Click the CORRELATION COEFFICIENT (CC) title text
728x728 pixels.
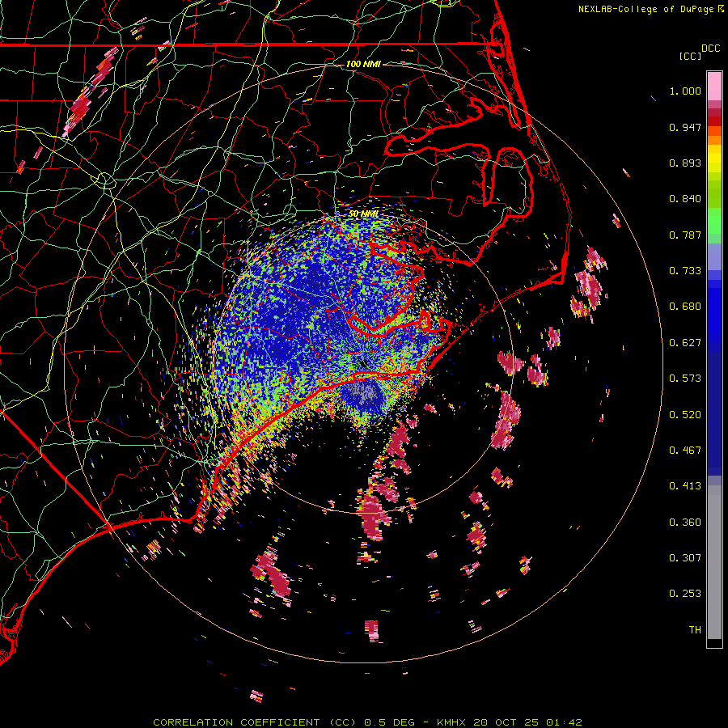[x=255, y=722]
